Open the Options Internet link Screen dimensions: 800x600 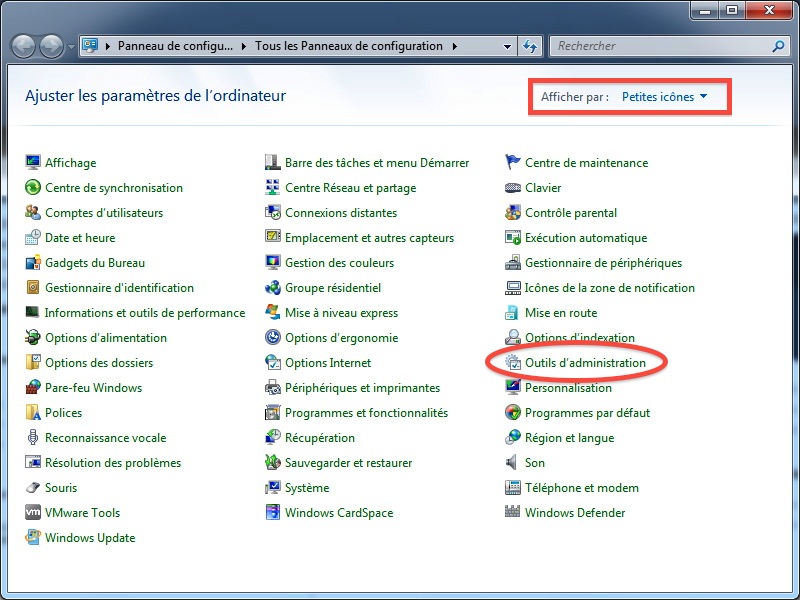coord(328,362)
